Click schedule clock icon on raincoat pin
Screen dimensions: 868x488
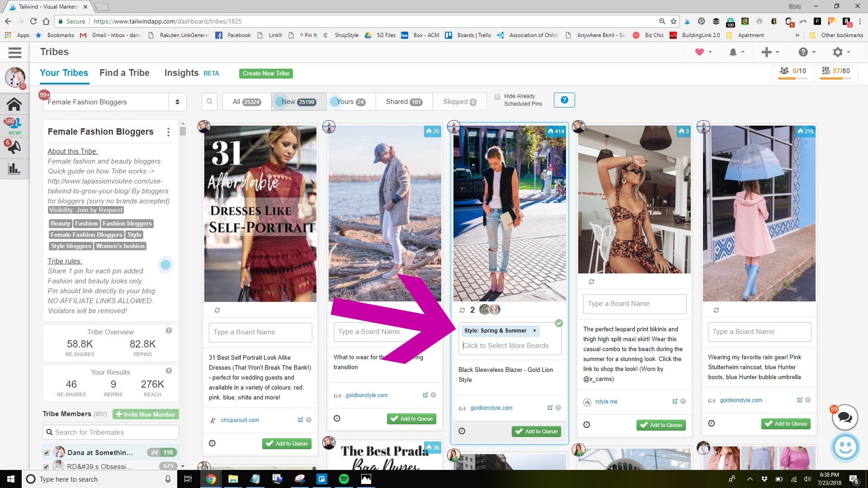coord(711,423)
